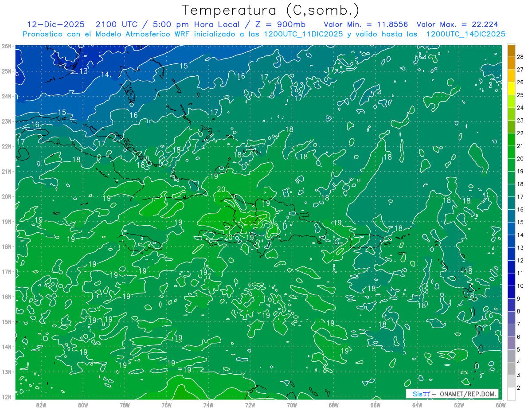Click the colorbar scale value '28'
532x411 pixels.
[x=520, y=57]
